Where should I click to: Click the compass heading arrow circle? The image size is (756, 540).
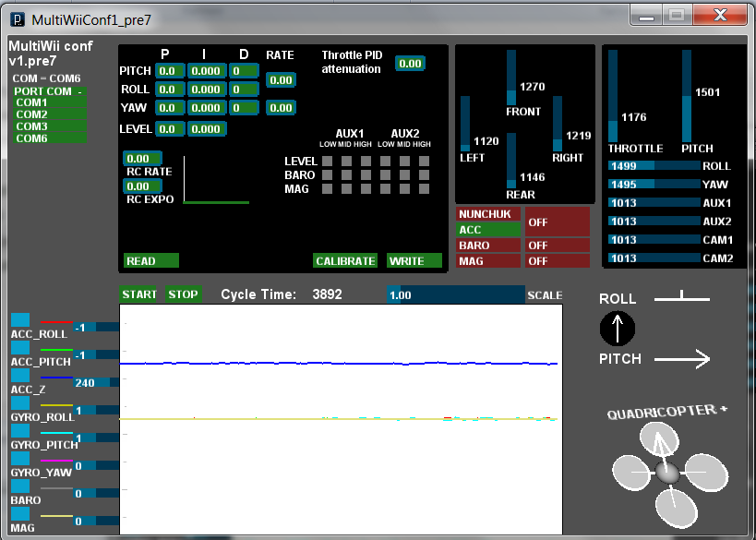618,329
